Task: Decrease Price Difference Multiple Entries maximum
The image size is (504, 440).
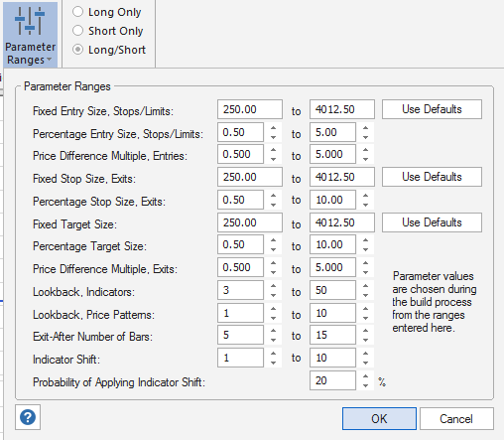Action: pos(365,159)
